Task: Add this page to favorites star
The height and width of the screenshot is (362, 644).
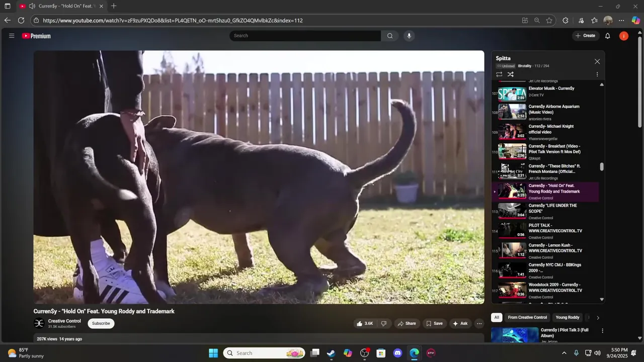Action: [549, 21]
